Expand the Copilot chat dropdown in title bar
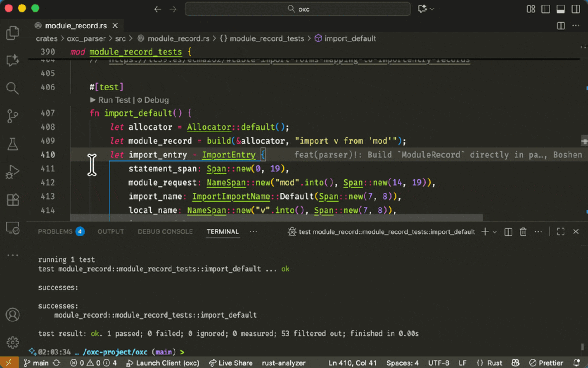The image size is (588, 368). pyautogui.click(x=432, y=9)
